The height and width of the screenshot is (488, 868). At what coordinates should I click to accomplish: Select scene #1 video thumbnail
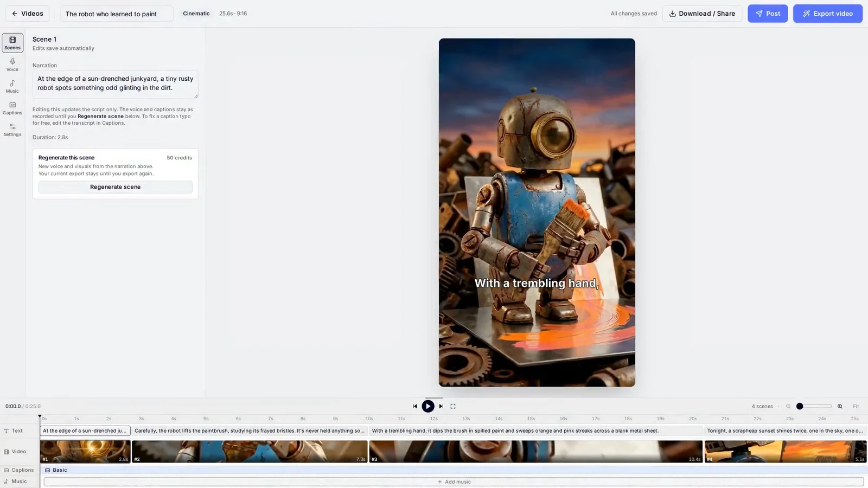[85, 452]
